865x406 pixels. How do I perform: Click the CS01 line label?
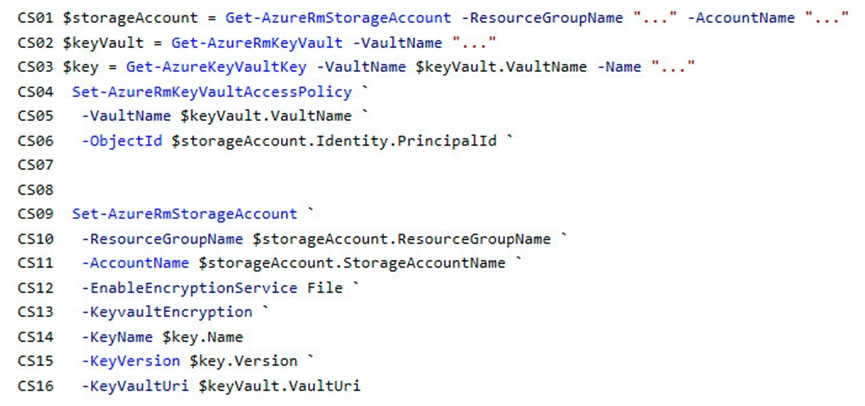tap(36, 18)
